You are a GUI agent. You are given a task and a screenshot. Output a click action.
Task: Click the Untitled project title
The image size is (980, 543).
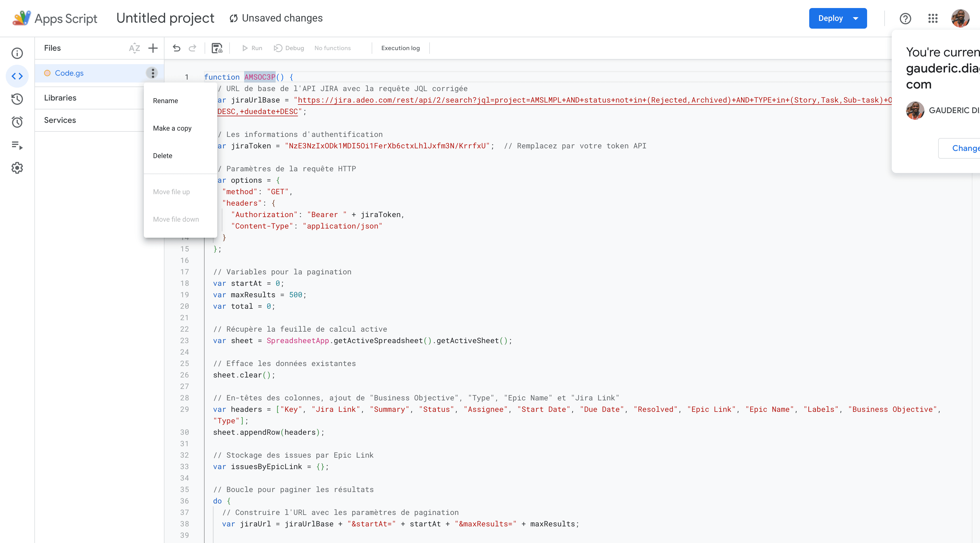click(x=165, y=18)
